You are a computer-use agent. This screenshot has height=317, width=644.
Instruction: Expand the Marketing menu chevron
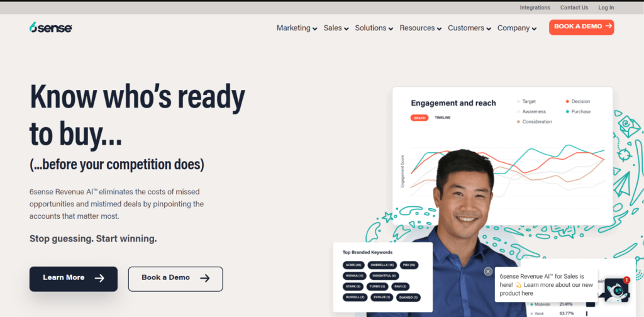314,29
